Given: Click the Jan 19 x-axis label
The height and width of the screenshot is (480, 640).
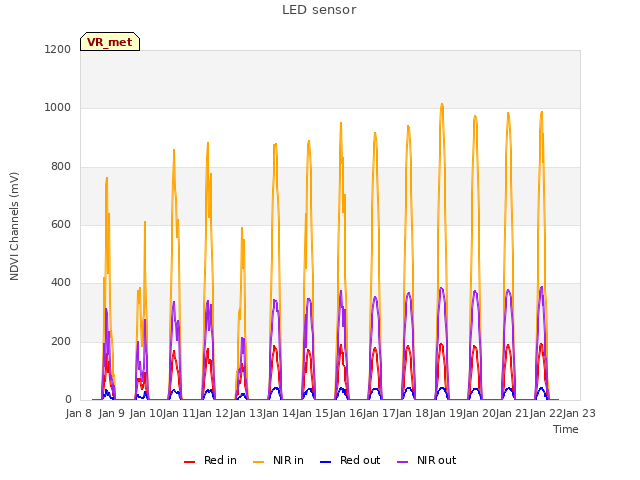Looking at the screenshot, I should 446,413.
